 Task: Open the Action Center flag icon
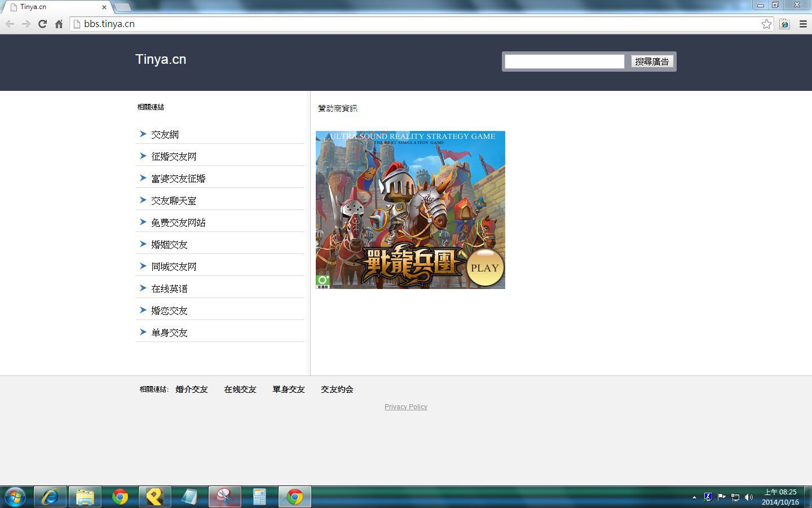[721, 497]
